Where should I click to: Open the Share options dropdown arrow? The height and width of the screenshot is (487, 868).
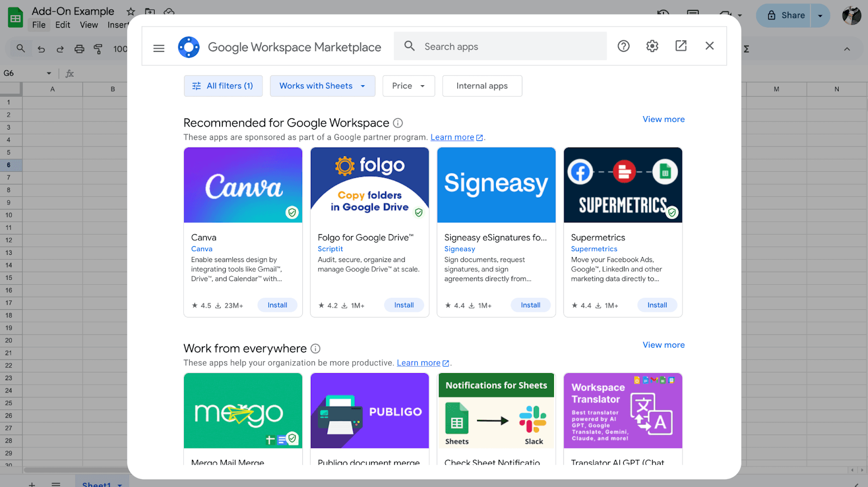click(820, 16)
